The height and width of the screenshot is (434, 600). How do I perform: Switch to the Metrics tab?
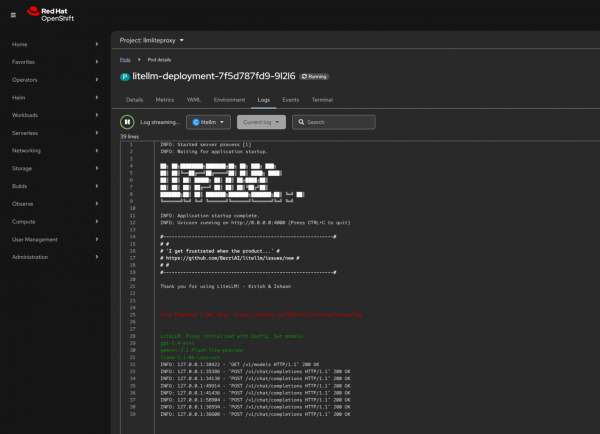pos(165,100)
